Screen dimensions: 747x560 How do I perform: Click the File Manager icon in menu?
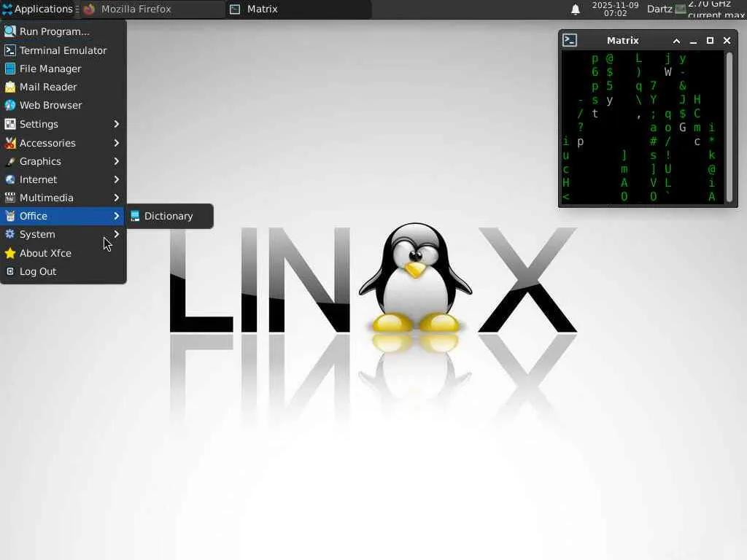coord(10,69)
